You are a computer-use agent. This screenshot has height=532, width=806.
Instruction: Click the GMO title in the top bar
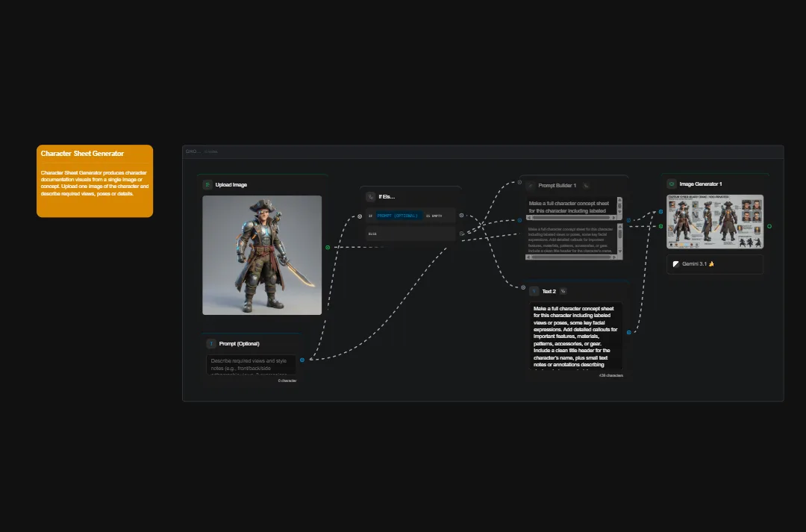[190, 151]
